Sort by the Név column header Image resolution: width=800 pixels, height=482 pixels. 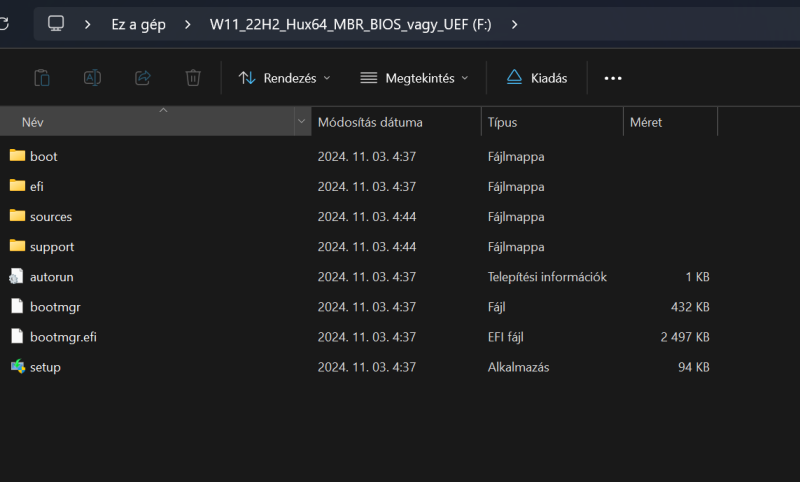click(x=147, y=122)
